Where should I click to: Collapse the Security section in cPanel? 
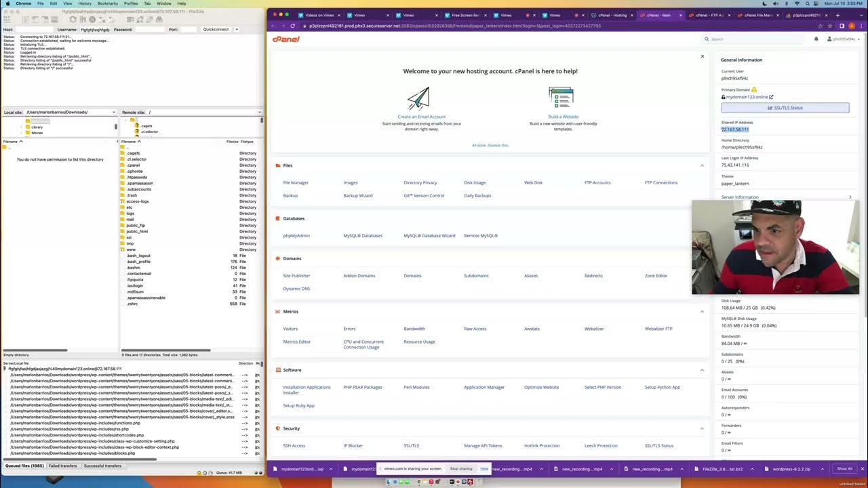pos(702,428)
